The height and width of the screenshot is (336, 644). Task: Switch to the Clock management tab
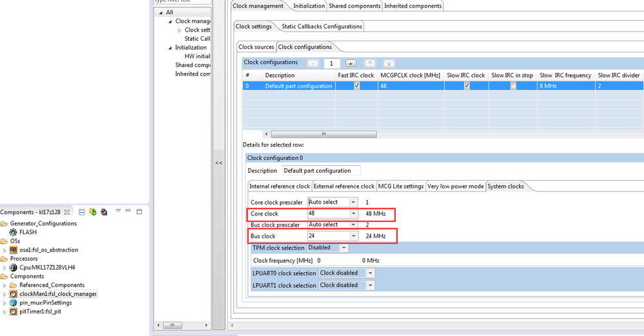(258, 6)
